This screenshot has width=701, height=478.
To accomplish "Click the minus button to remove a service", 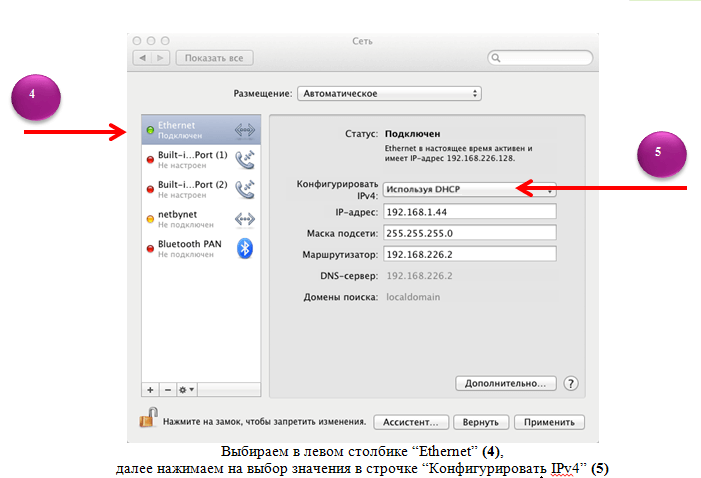I will click(167, 388).
